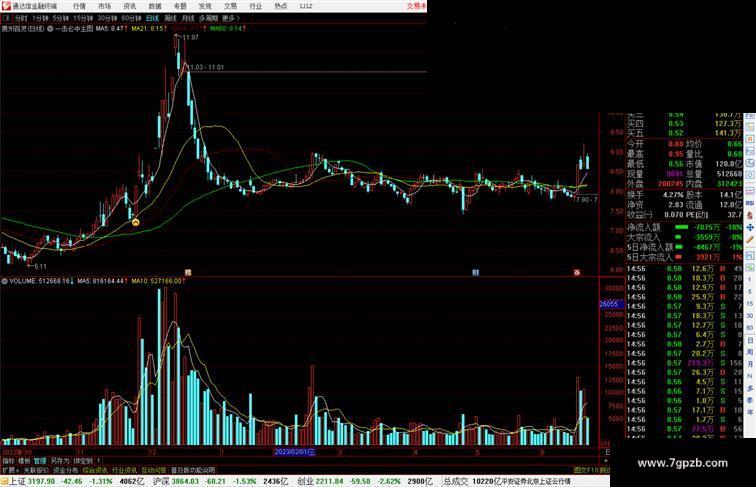Click the 净流入额 row
The width and height of the screenshot is (756, 487).
pyautogui.click(x=685, y=227)
